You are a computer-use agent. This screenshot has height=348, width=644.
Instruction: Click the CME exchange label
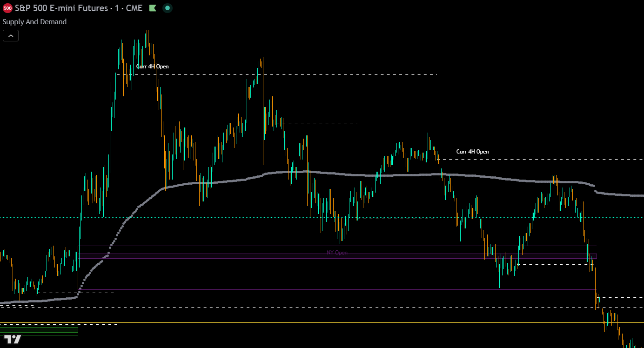click(x=134, y=8)
